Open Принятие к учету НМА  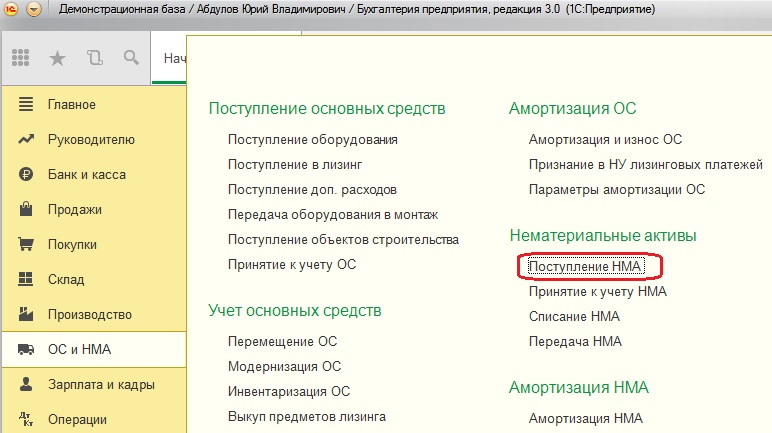pyautogui.click(x=597, y=292)
